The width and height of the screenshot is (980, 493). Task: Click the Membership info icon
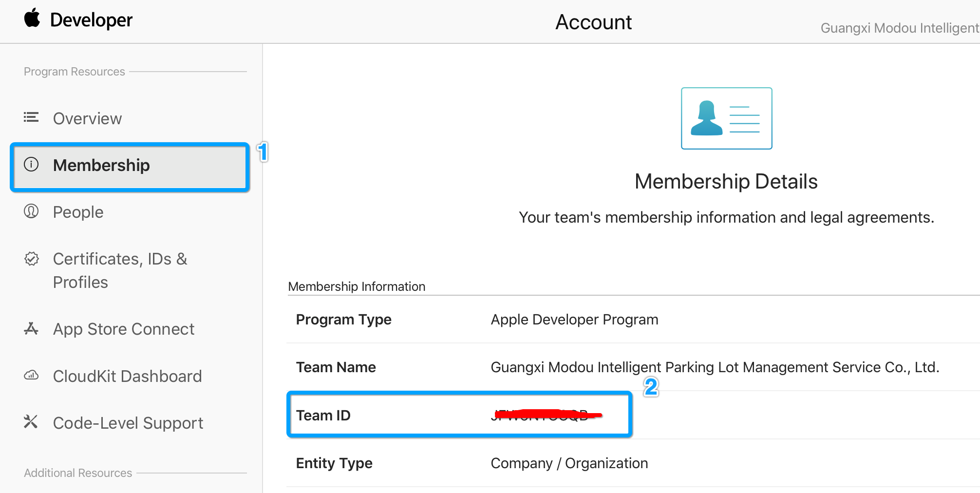tap(31, 165)
